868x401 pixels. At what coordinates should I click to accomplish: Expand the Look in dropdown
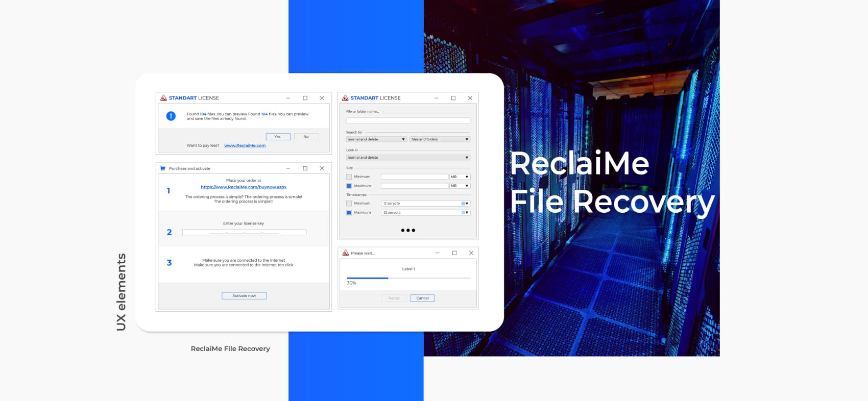pos(407,158)
